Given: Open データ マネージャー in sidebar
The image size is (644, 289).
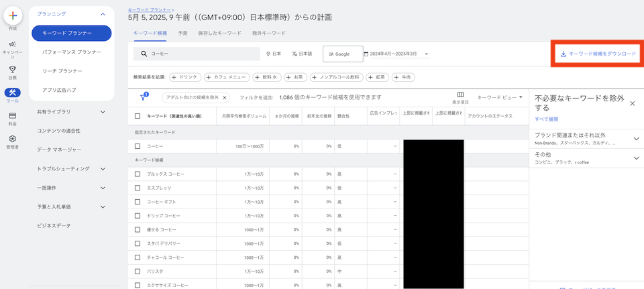Looking at the screenshot, I should (59, 150).
